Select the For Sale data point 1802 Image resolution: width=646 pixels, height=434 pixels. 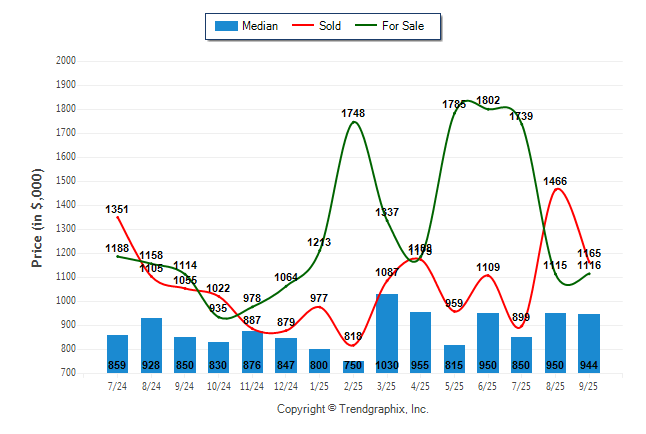tap(487, 108)
